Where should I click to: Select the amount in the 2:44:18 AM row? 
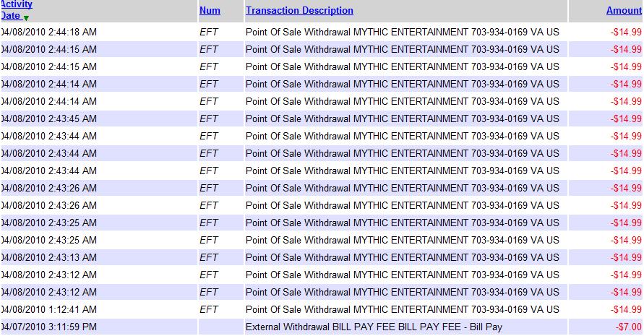[625, 32]
